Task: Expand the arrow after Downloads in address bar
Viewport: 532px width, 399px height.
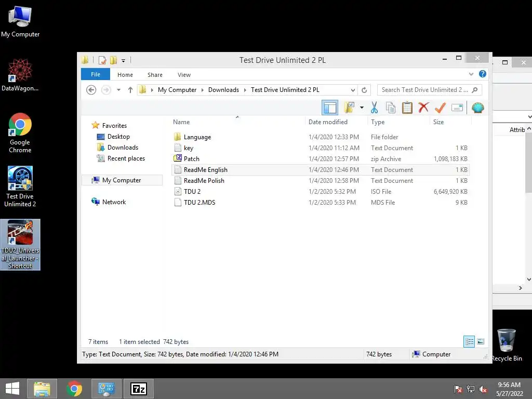Action: [x=245, y=90]
